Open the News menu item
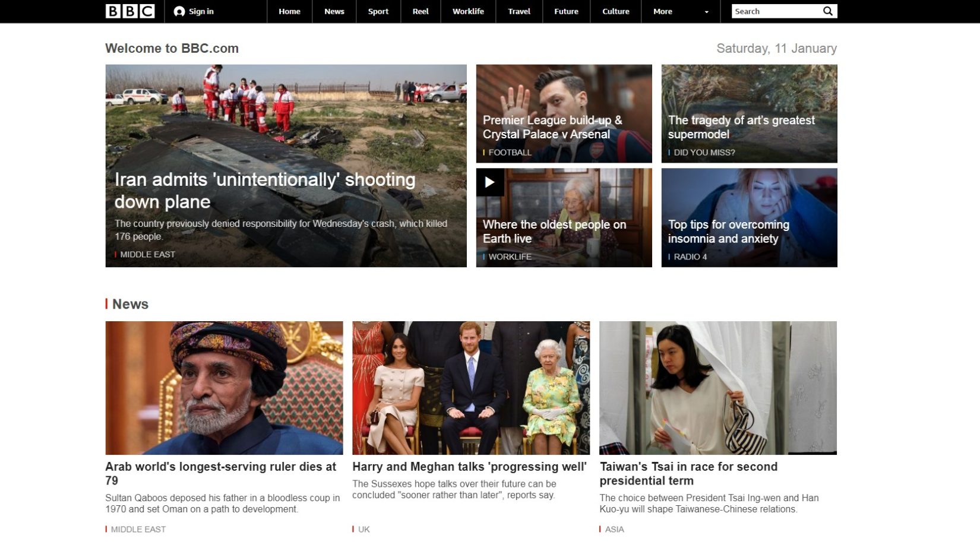 [334, 11]
